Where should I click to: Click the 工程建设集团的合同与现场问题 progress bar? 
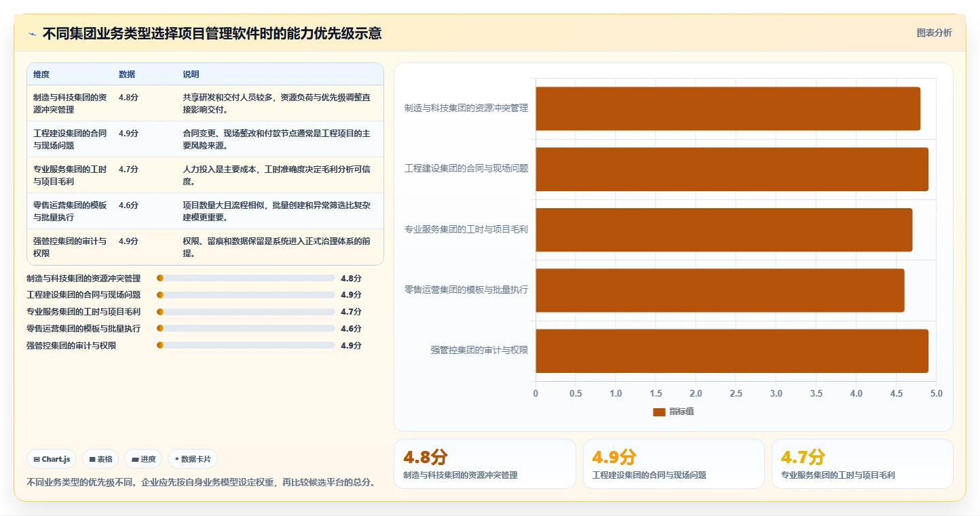pos(246,295)
